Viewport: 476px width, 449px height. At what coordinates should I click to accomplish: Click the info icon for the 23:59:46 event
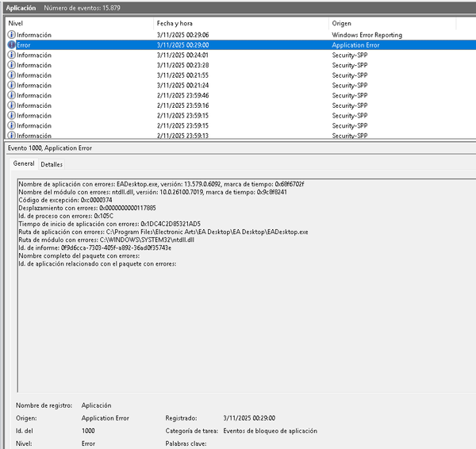[11, 95]
